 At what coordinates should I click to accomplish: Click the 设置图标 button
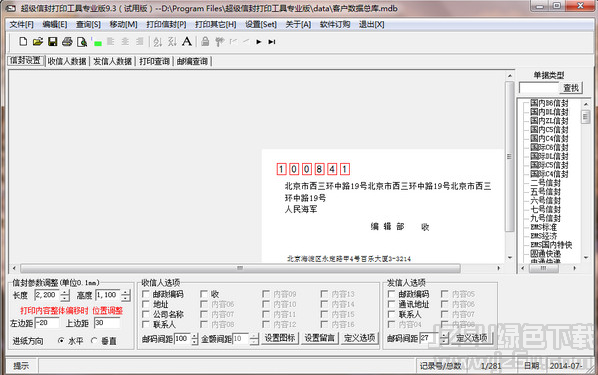coord(280,338)
